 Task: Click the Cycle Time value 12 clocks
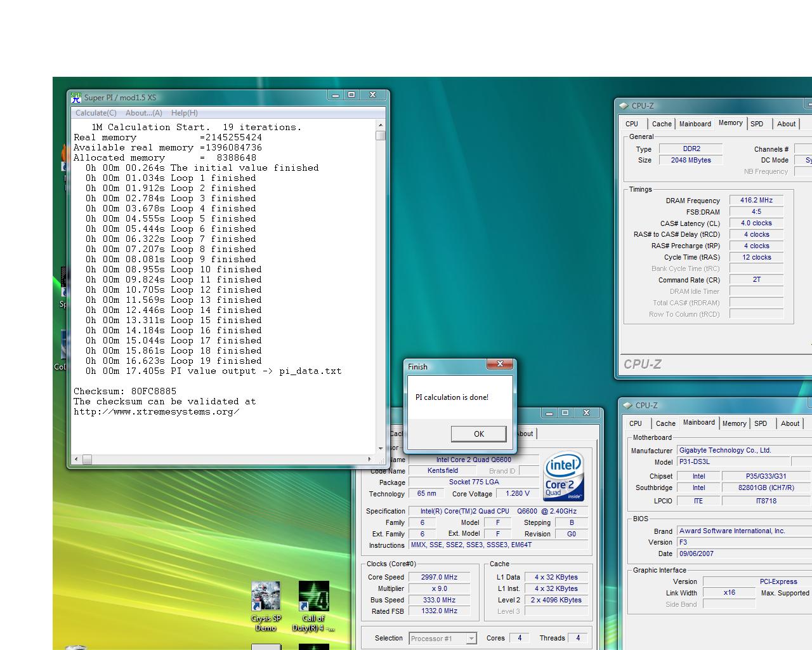tap(757, 257)
